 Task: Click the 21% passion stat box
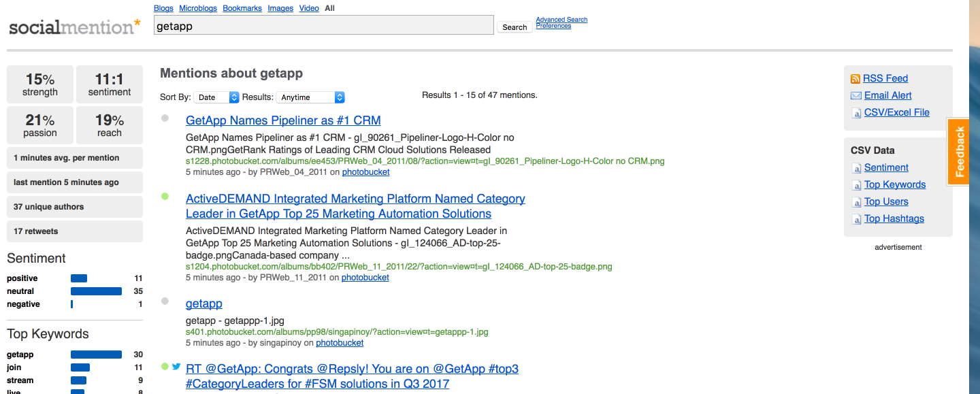point(40,125)
